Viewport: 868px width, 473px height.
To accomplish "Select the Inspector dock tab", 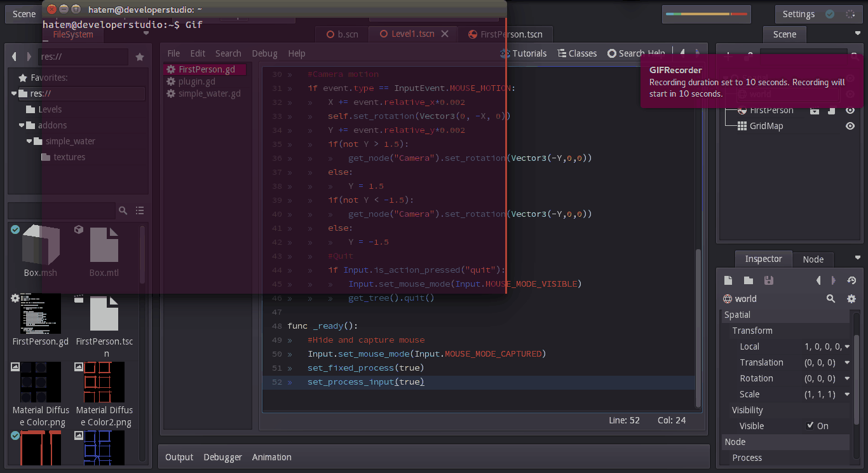I will 763,259.
